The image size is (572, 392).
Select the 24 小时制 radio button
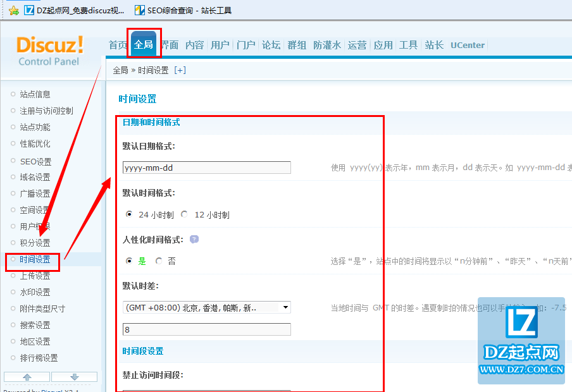pos(130,214)
